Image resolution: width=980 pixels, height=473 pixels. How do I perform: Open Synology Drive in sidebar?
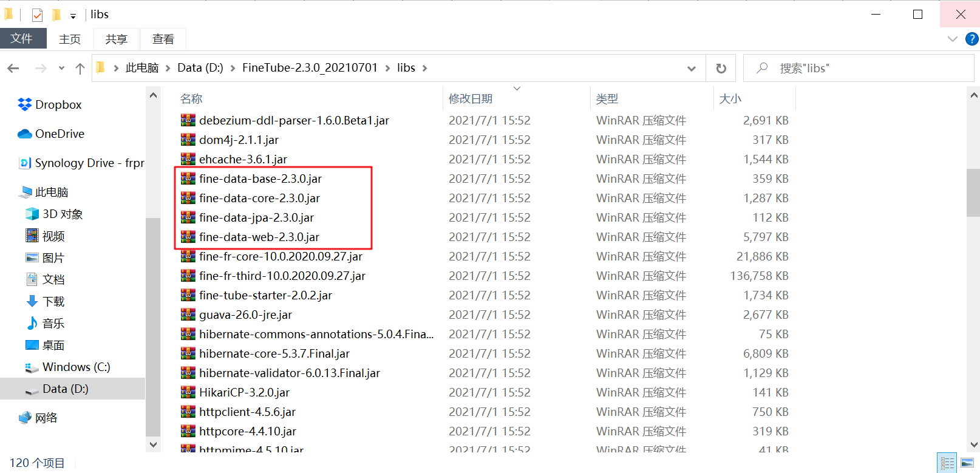(x=82, y=163)
